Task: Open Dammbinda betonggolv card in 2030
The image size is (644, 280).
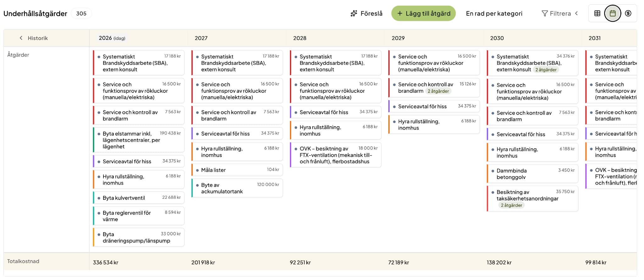Action: (532, 174)
